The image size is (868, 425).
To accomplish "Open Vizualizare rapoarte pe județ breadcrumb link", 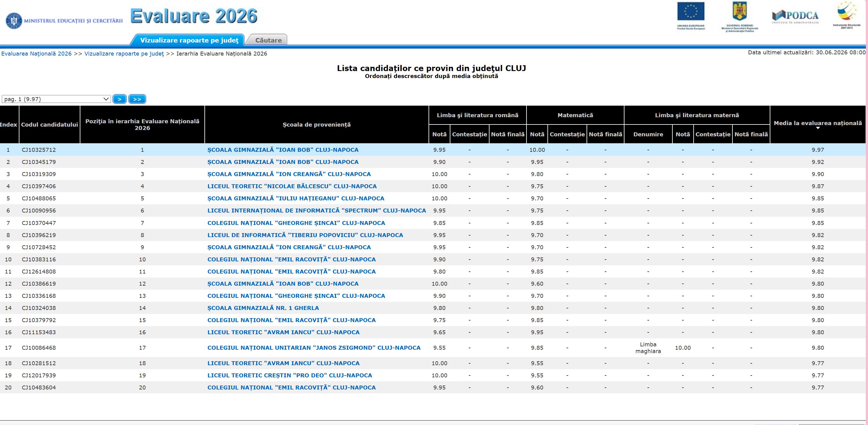I will 124,54.
